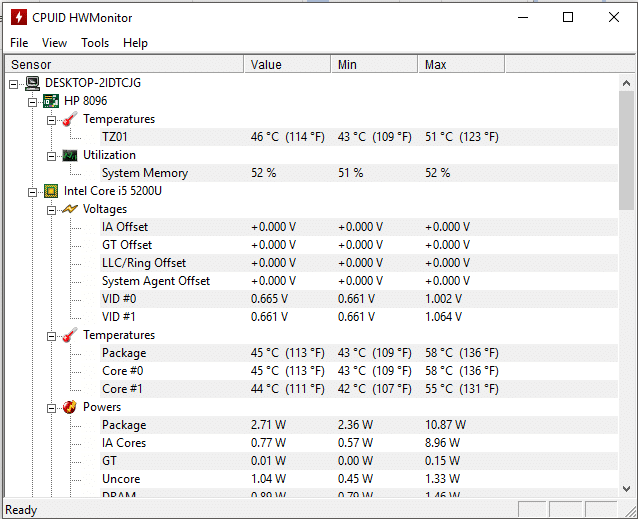Collapse the Voltages tree branch

[x=51, y=209]
